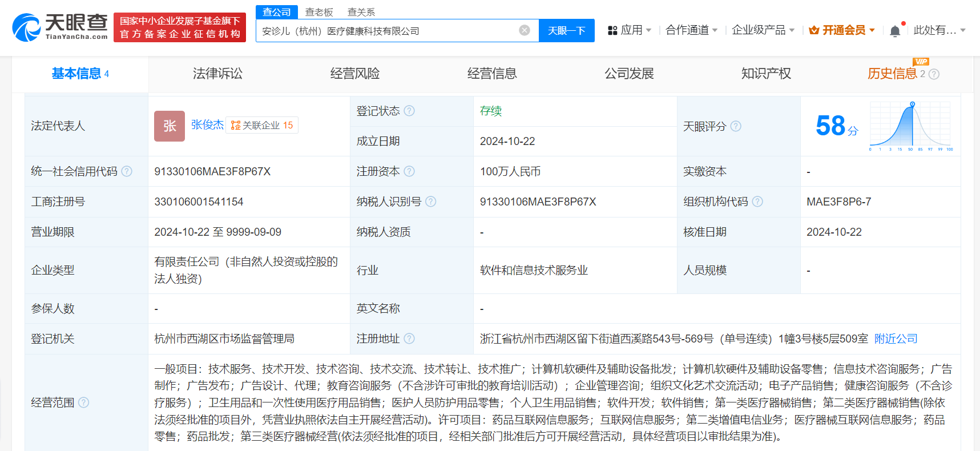Click help icon next to 注册资本
Viewport: 980px width, 451px height.
pos(409,171)
